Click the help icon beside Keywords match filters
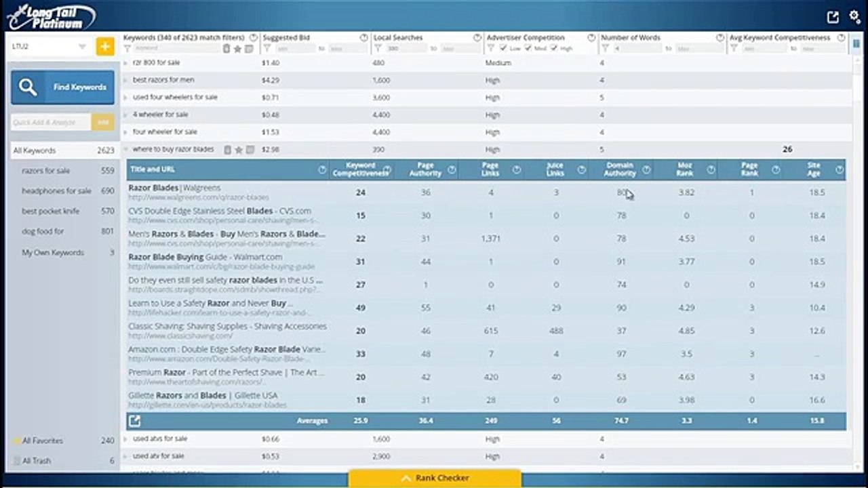The width and height of the screenshot is (868, 488). pyautogui.click(x=253, y=38)
